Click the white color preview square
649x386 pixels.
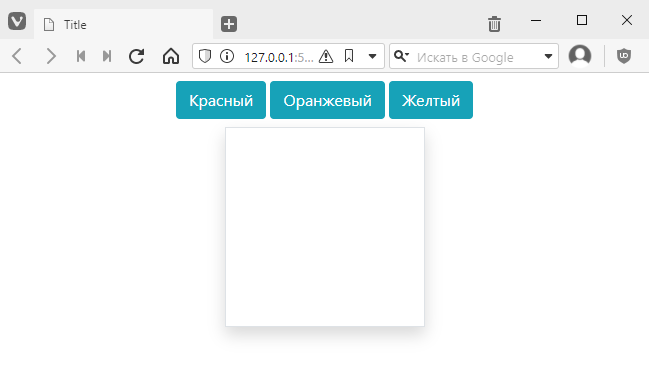(325, 227)
